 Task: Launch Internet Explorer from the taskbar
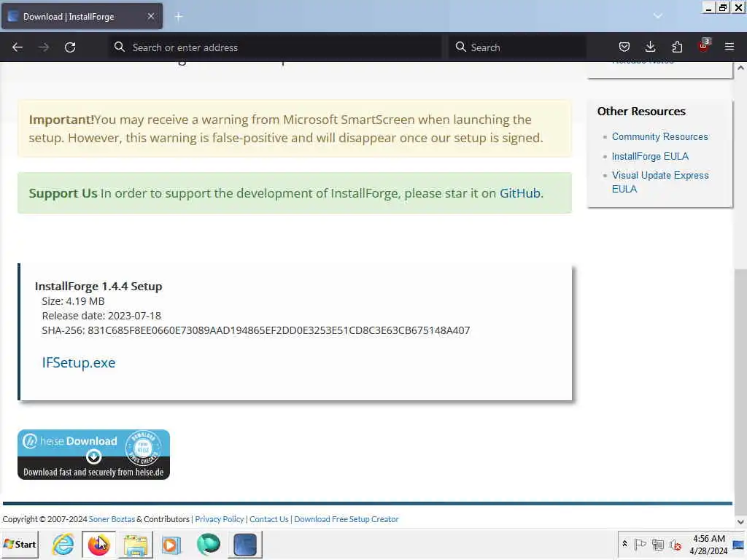tap(63, 544)
